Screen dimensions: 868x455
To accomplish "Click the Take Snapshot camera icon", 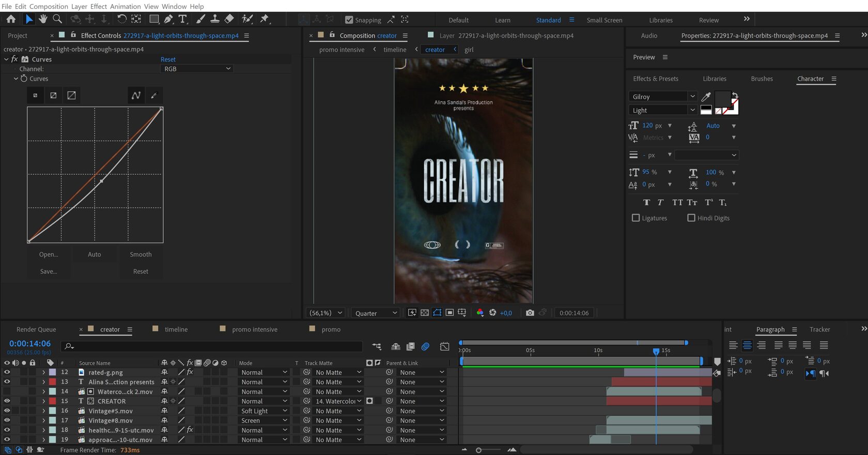I will tap(530, 313).
